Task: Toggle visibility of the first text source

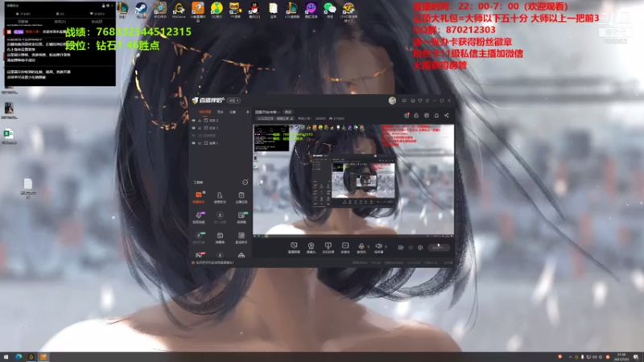Action: coord(193,121)
